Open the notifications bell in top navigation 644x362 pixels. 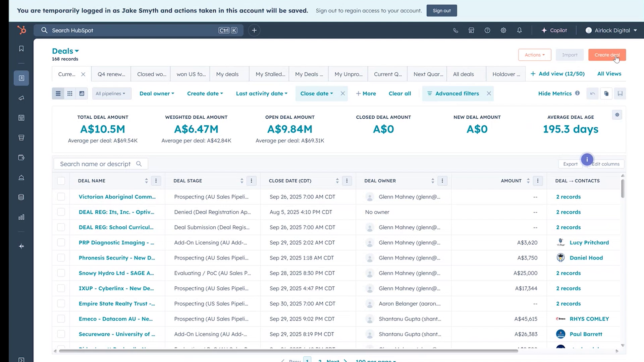pos(519,30)
